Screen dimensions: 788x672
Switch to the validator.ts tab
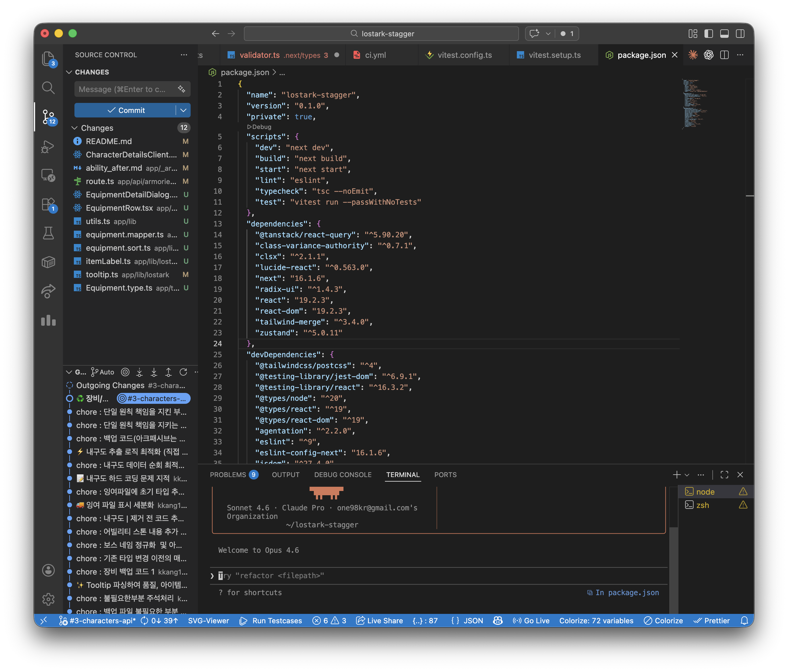coord(282,55)
